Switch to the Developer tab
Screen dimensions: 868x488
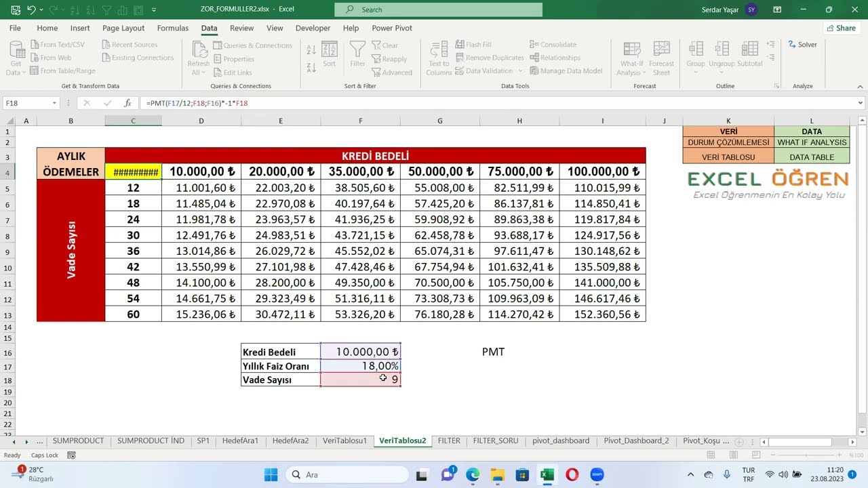(313, 28)
